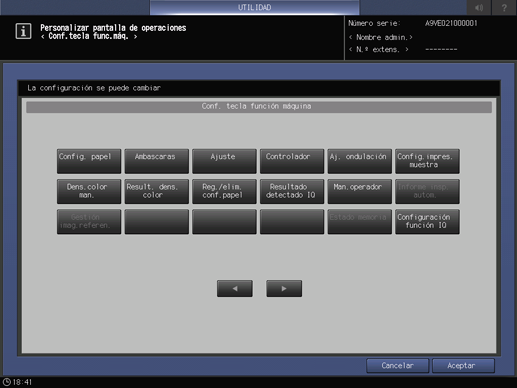This screenshot has width=517, height=388.
Task: Go to previous page with left arrow
Action: 235,288
